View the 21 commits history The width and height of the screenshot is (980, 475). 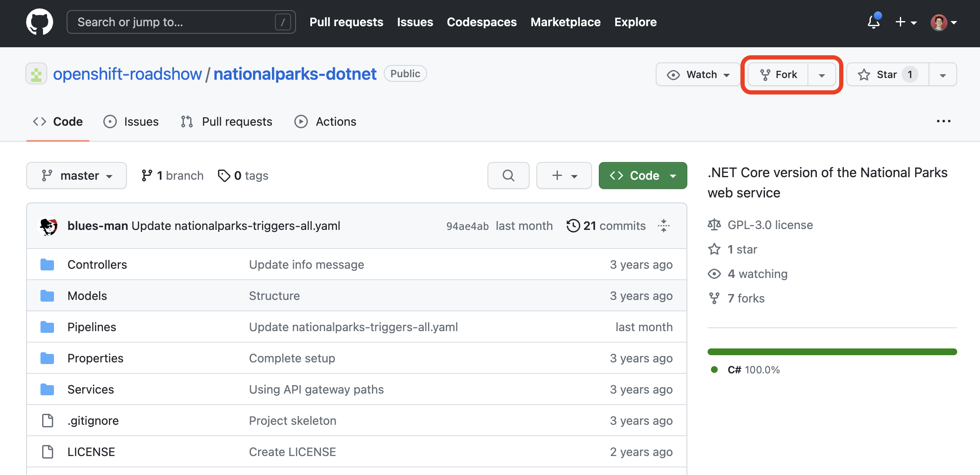pos(606,226)
